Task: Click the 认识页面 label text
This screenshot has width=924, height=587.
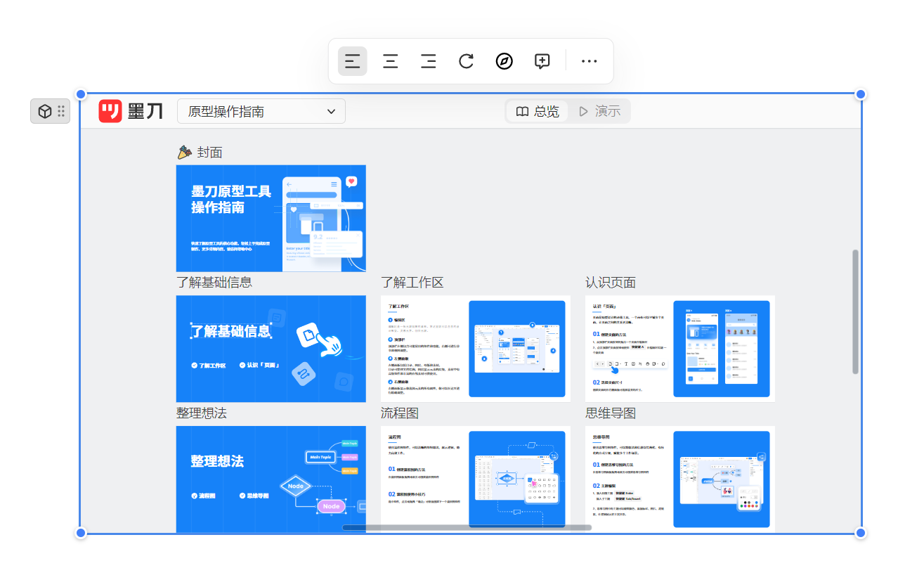Action: (611, 283)
